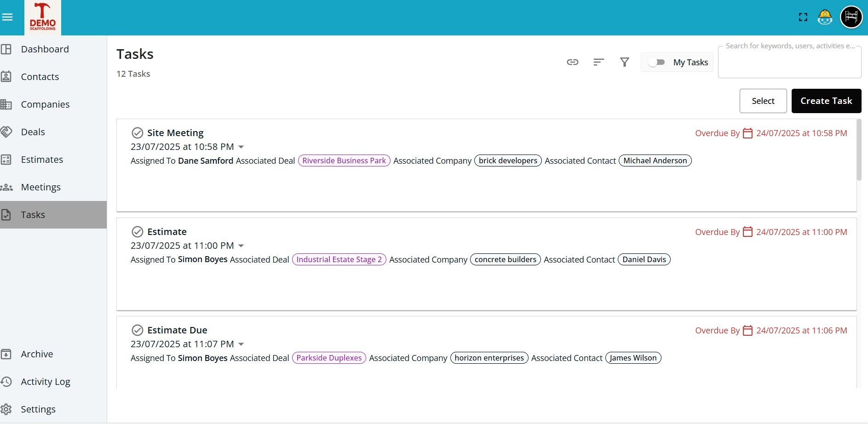
Task: Open Estimates in sidebar
Action: coord(53,160)
